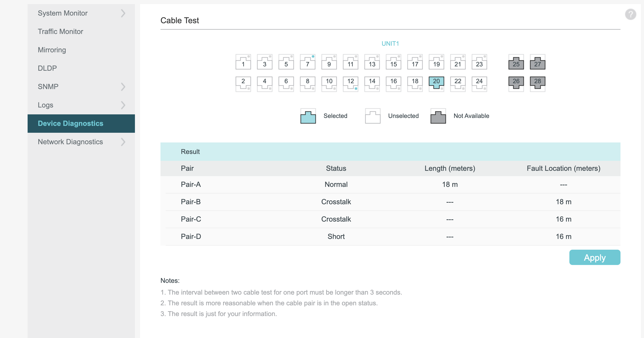Select port 1 icon

(x=243, y=62)
